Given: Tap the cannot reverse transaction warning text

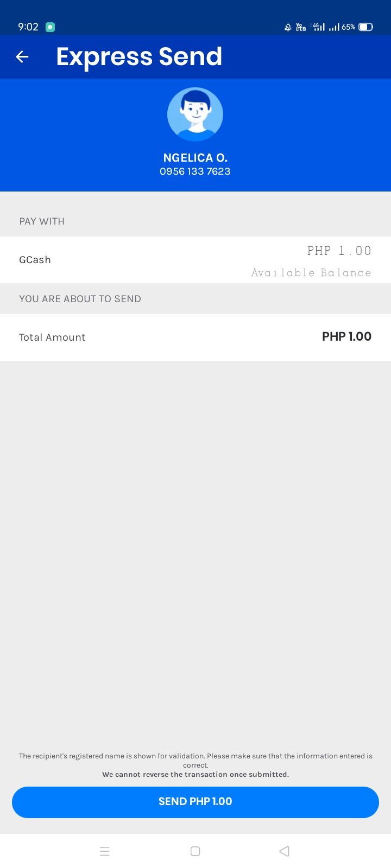Looking at the screenshot, I should pos(195,774).
